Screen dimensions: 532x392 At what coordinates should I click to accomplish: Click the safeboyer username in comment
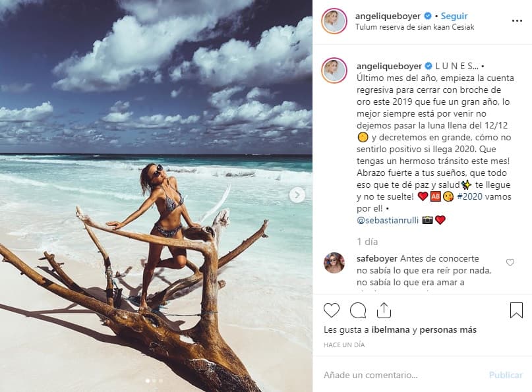coord(376,258)
